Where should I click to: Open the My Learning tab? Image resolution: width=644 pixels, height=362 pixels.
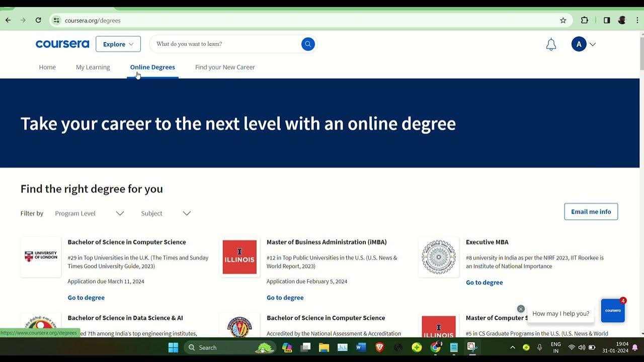tap(93, 67)
